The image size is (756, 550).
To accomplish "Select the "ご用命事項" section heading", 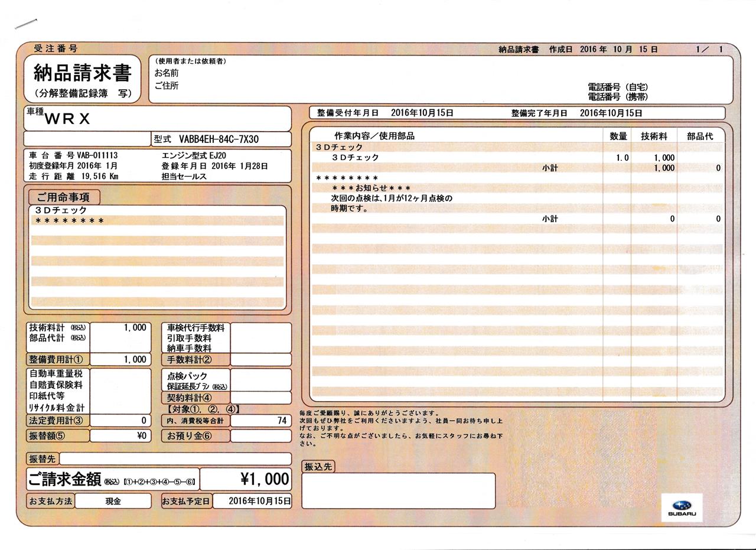I will (64, 197).
